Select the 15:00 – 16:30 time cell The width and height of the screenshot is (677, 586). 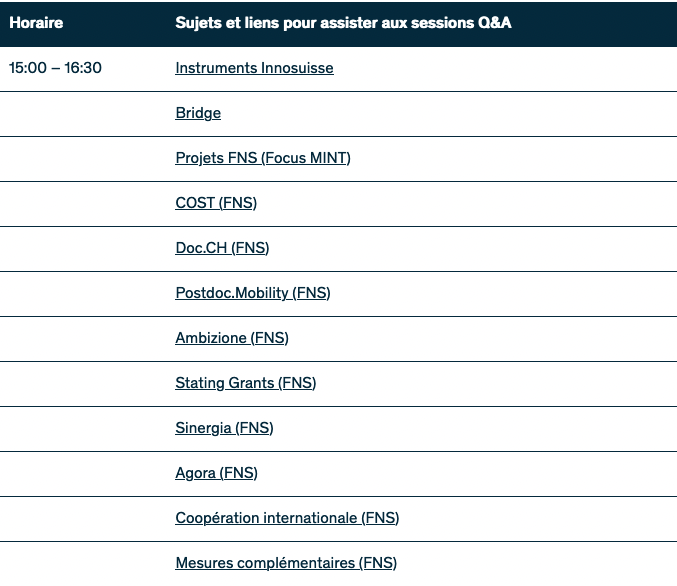click(x=55, y=69)
